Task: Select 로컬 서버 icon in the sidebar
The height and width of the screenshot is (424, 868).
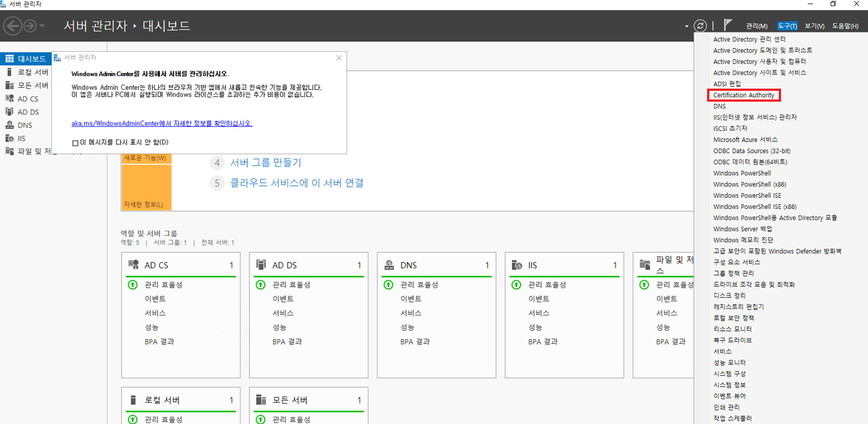Action: pos(10,72)
